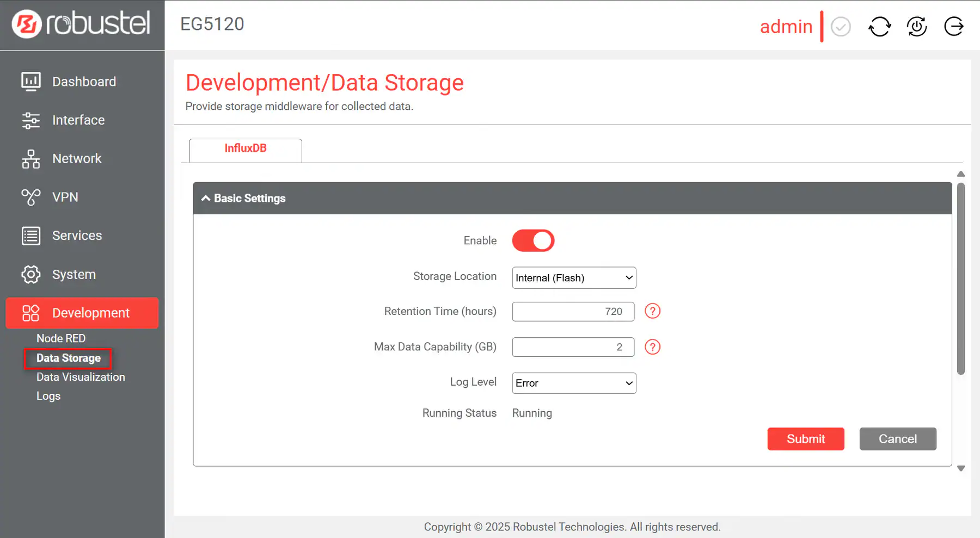
Task: Open Data Visualization submenu item
Action: pyautogui.click(x=81, y=377)
